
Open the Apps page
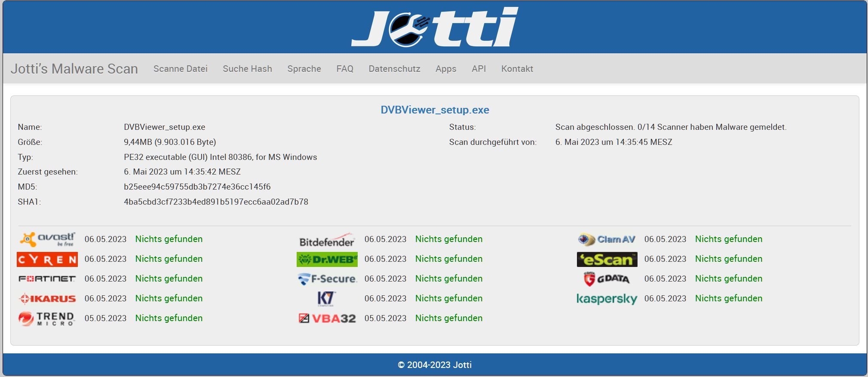click(446, 69)
